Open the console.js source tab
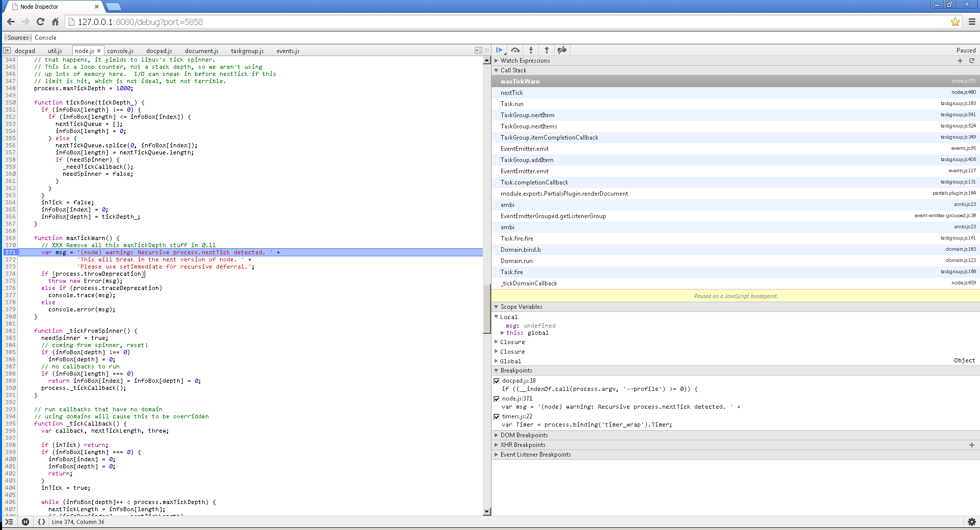 pyautogui.click(x=120, y=51)
